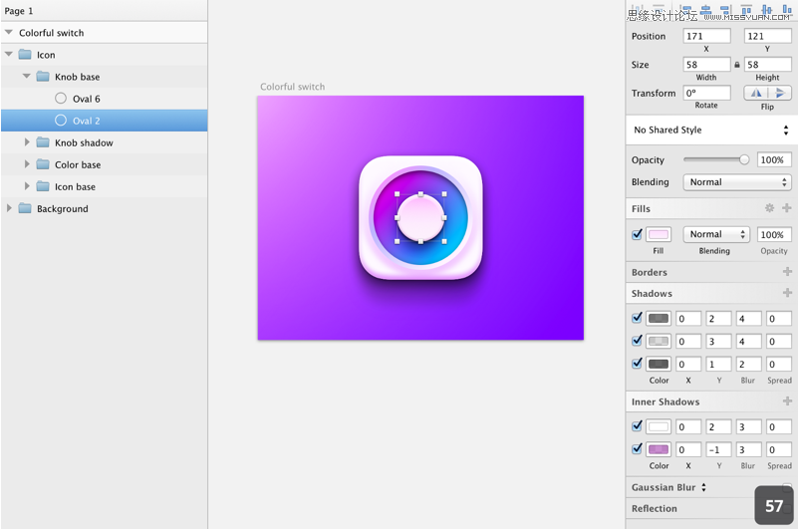800x532 pixels.
Task: Open the fill Blending Normal dropdown
Action: point(716,234)
